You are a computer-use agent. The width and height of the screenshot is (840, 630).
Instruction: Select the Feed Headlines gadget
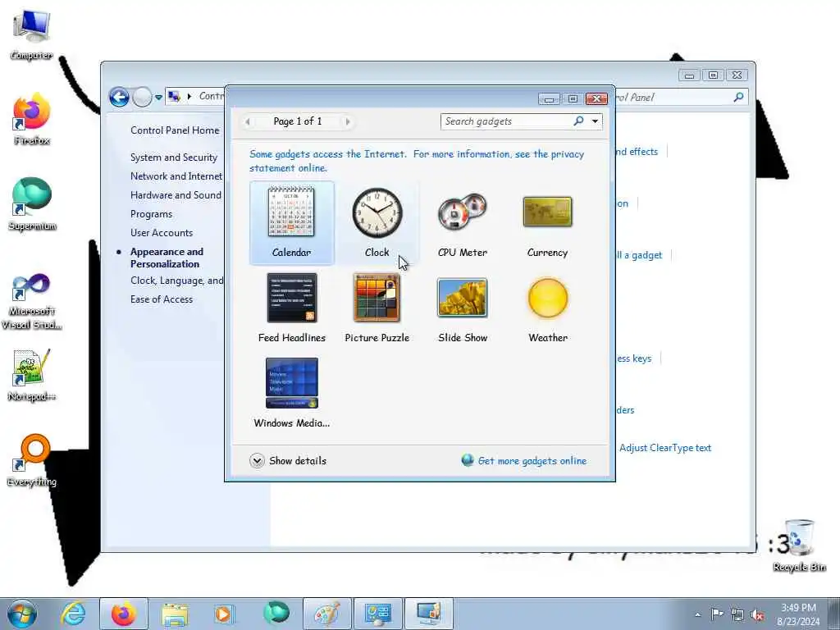(292, 308)
